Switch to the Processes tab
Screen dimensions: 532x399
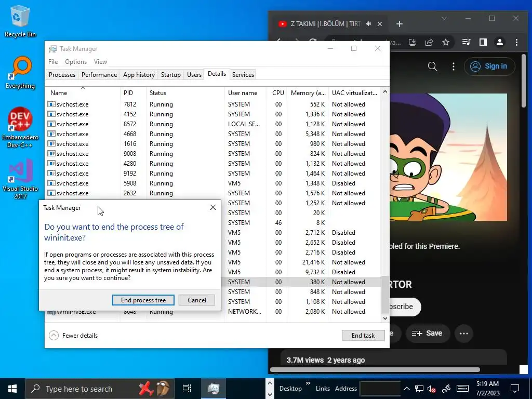pyautogui.click(x=62, y=75)
